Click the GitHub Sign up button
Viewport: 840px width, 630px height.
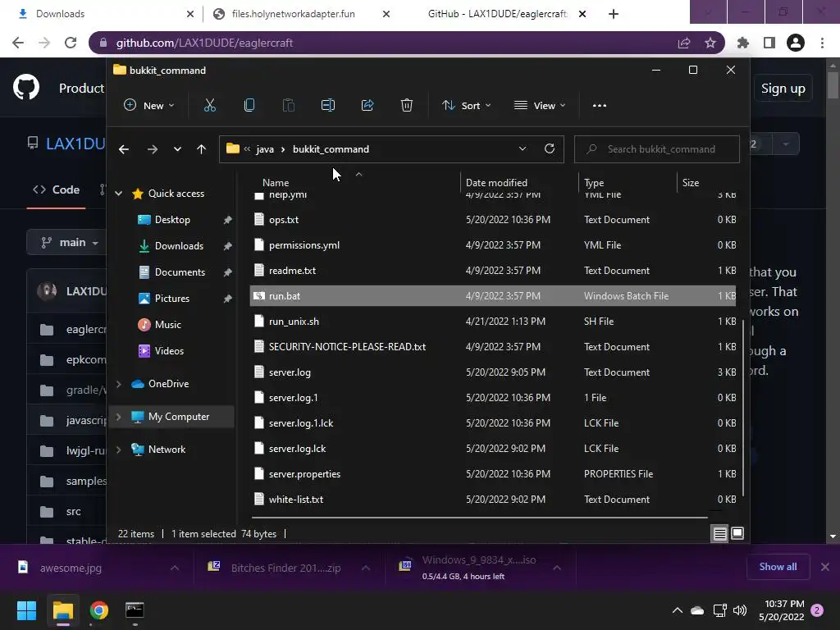click(x=783, y=89)
